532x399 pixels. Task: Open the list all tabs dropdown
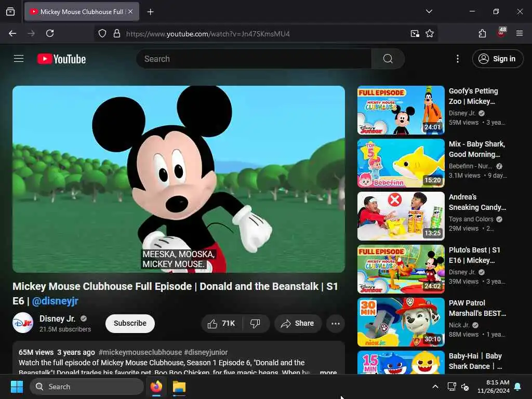point(429,11)
